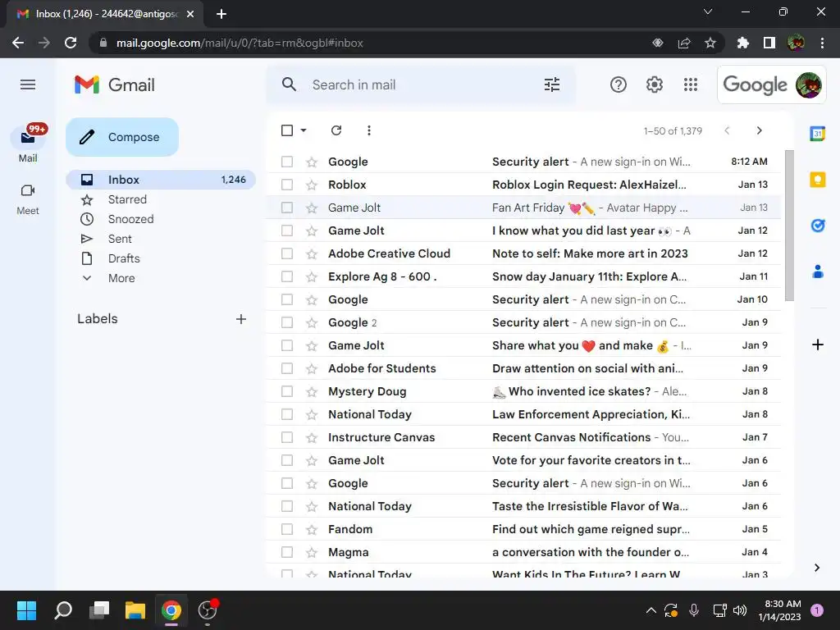The image size is (840, 630).
Task: Go to the next page of emails
Action: (759, 130)
